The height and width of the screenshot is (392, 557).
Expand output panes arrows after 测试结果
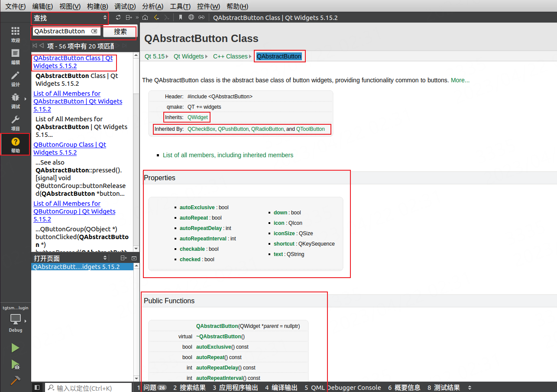[470, 388]
